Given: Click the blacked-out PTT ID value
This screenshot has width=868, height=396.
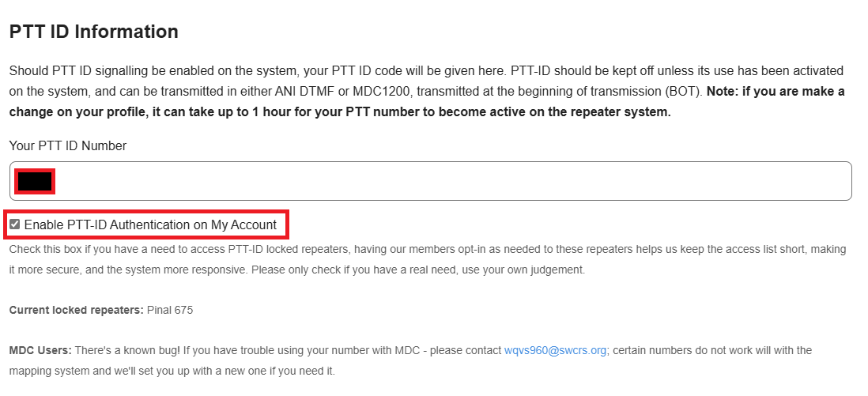Looking at the screenshot, I should [x=35, y=182].
